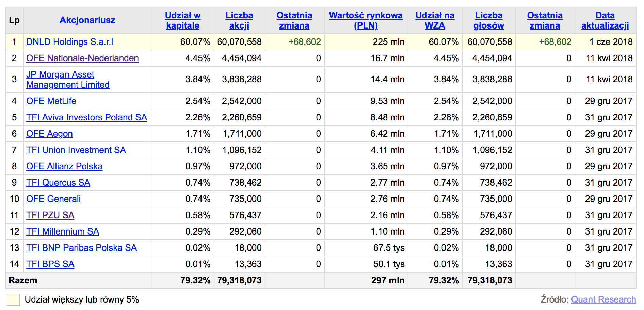This screenshot has width=644, height=310.
Task: Select the 16.7 mln market value cell
Action: (x=366, y=58)
